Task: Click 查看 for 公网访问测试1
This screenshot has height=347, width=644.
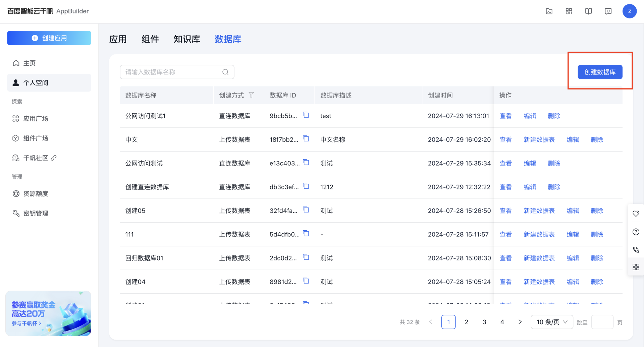Action: point(506,116)
